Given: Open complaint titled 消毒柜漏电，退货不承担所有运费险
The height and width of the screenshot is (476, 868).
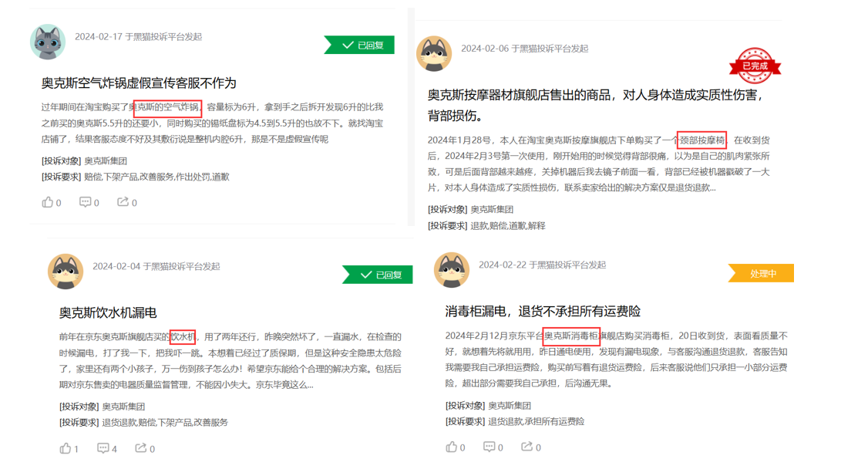Looking at the screenshot, I should 543,311.
